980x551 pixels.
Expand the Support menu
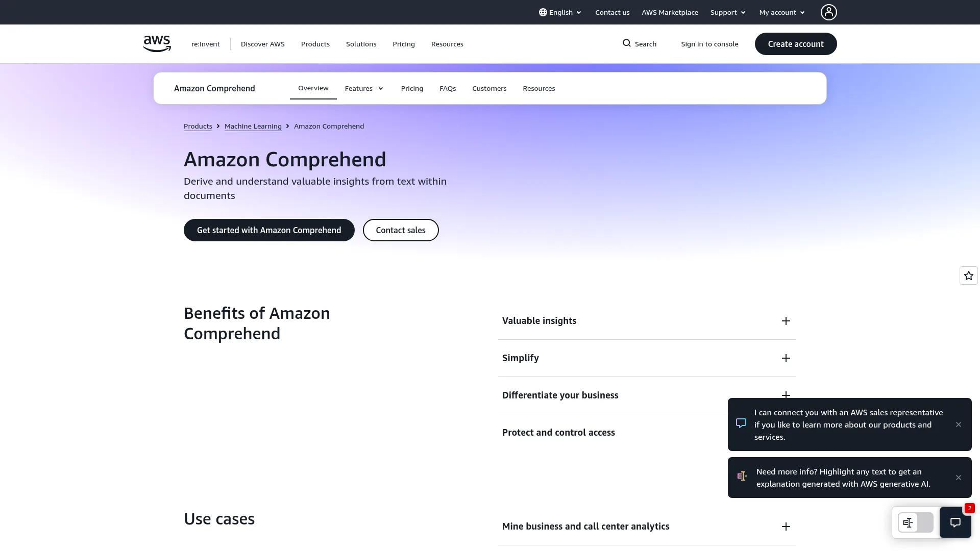(728, 12)
